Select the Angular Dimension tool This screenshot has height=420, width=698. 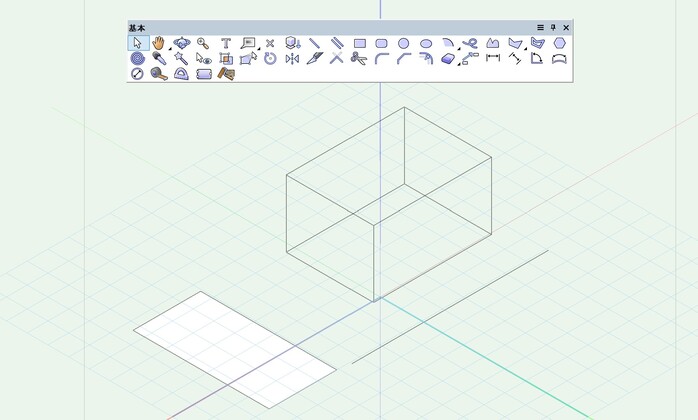[x=537, y=58]
